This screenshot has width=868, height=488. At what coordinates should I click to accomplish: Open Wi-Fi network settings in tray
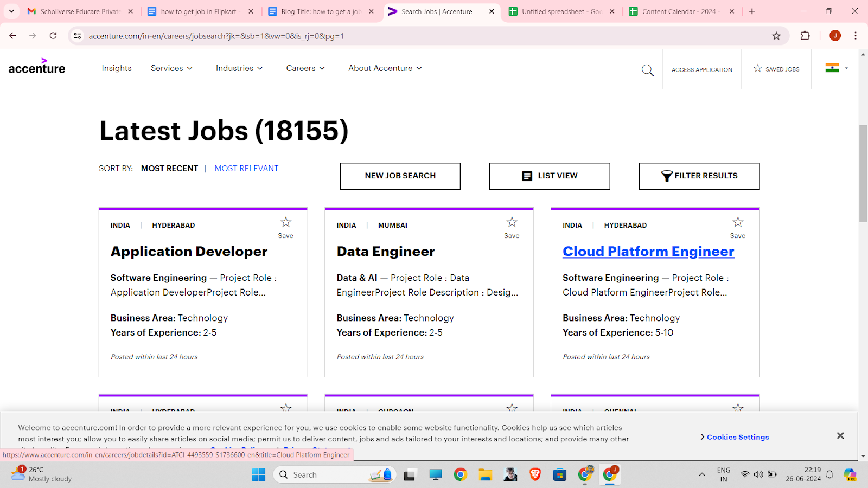tap(745, 474)
